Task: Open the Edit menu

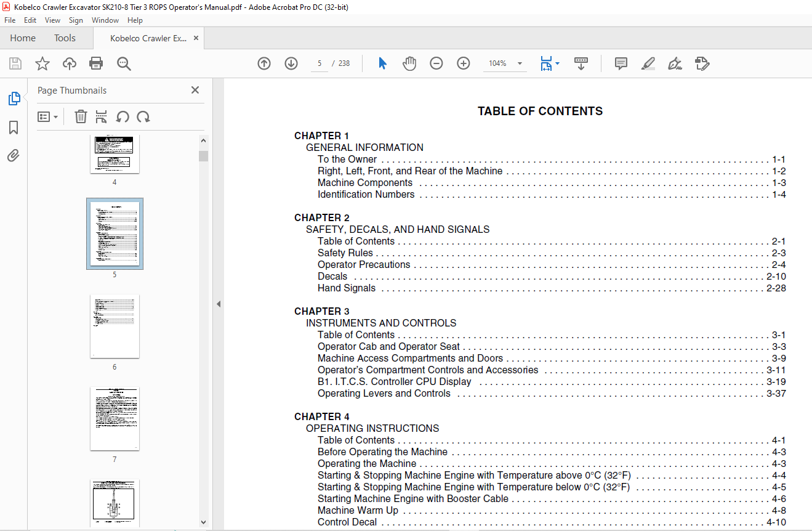Action: tap(30, 20)
